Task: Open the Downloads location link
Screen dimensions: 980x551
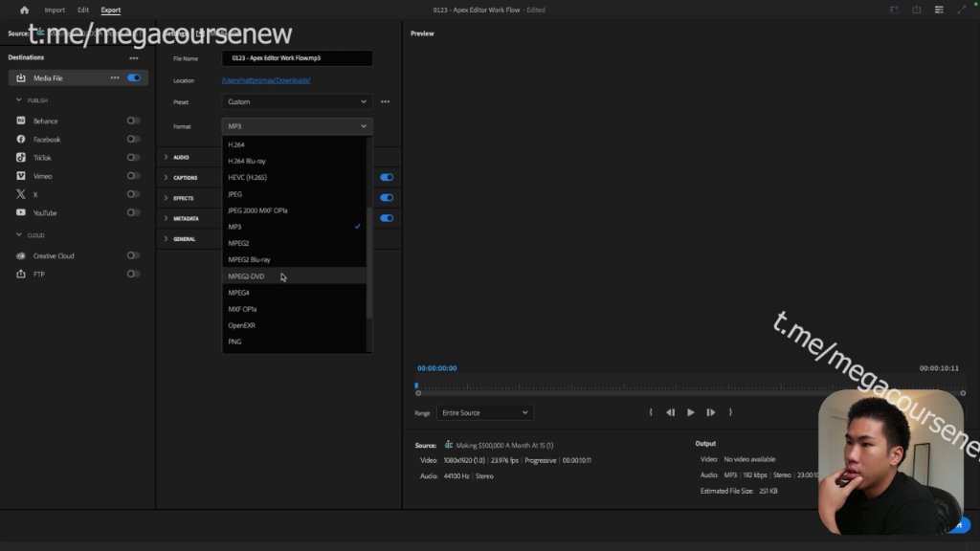Action: point(266,80)
